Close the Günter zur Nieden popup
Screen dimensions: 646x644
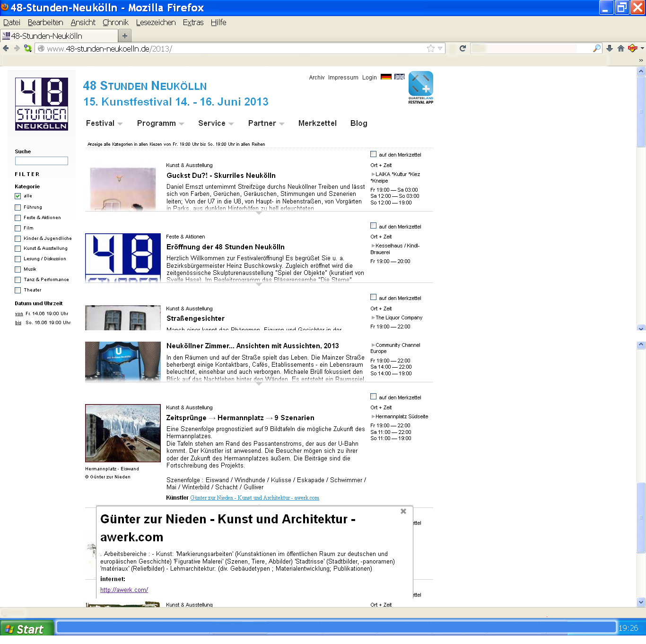403,511
